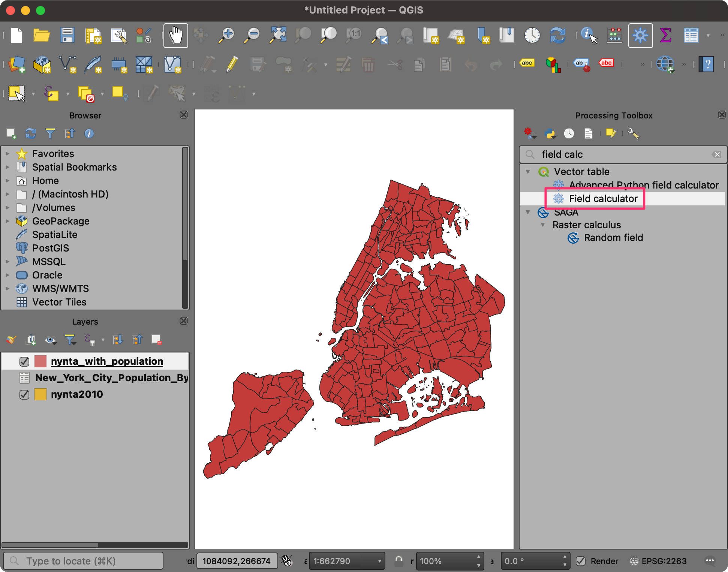
Task: Show the statistical summary sigma icon
Action: [x=665, y=36]
